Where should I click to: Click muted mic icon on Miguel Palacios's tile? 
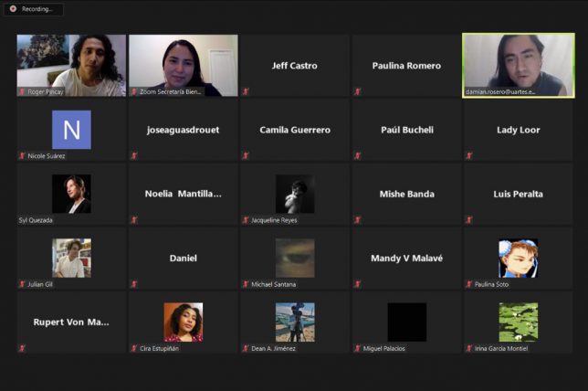[357, 348]
